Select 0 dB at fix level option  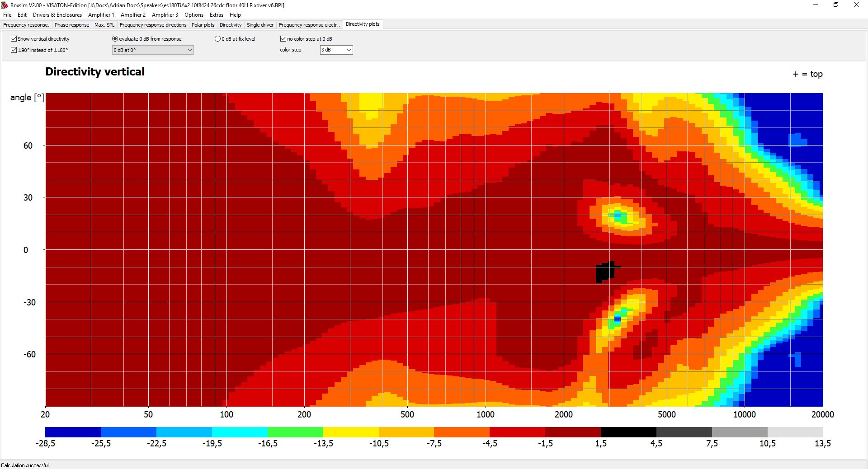pyautogui.click(x=235, y=39)
